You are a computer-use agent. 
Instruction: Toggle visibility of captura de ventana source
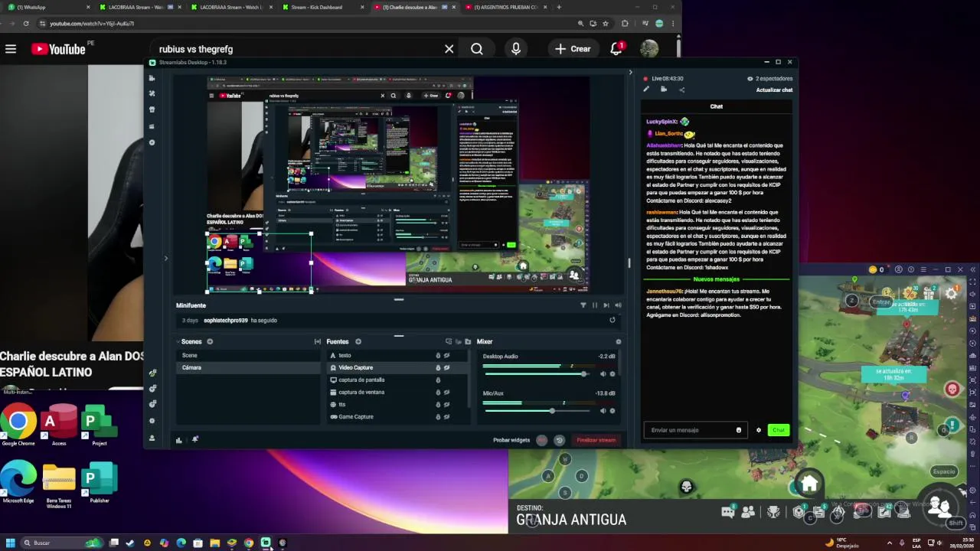[447, 392]
